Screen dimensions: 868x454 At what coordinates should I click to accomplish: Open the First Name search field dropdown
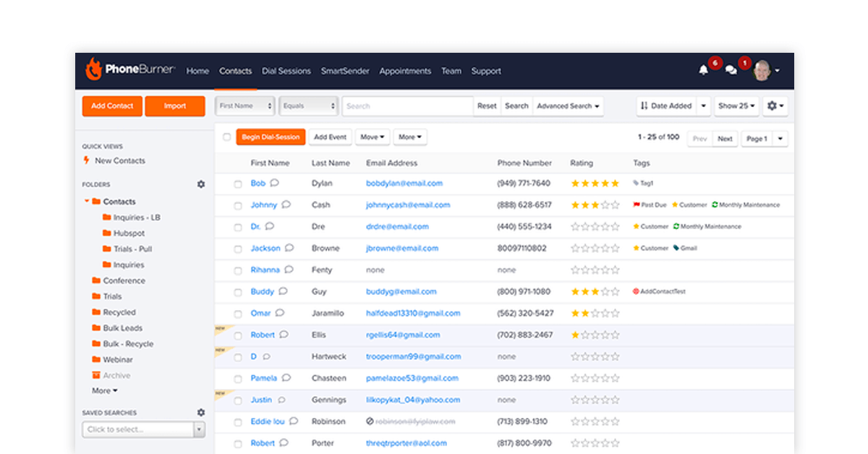coord(245,106)
